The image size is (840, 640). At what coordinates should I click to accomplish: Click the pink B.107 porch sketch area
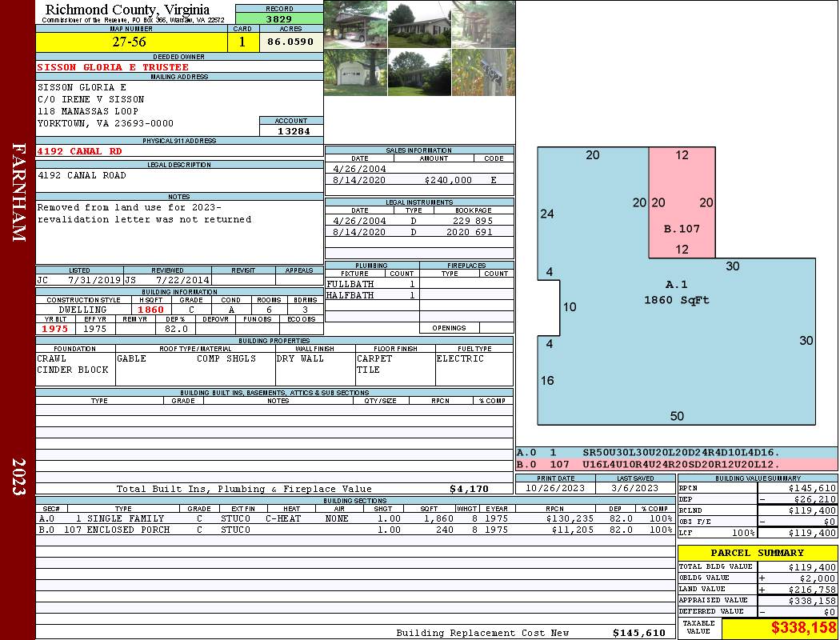682,216
